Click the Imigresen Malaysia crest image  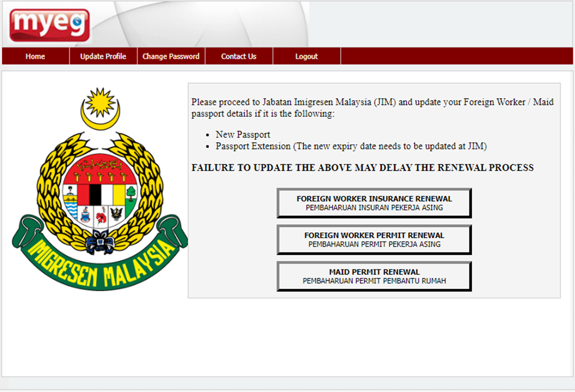[x=100, y=189]
